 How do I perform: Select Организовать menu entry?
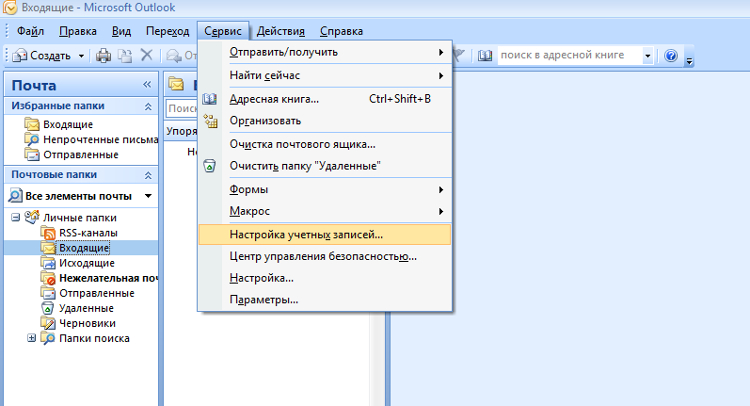click(x=325, y=121)
